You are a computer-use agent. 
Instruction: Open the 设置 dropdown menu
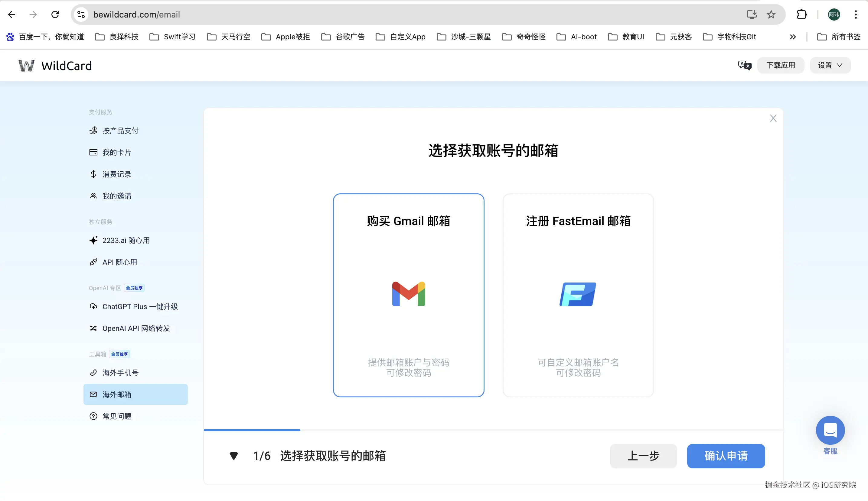coord(830,65)
